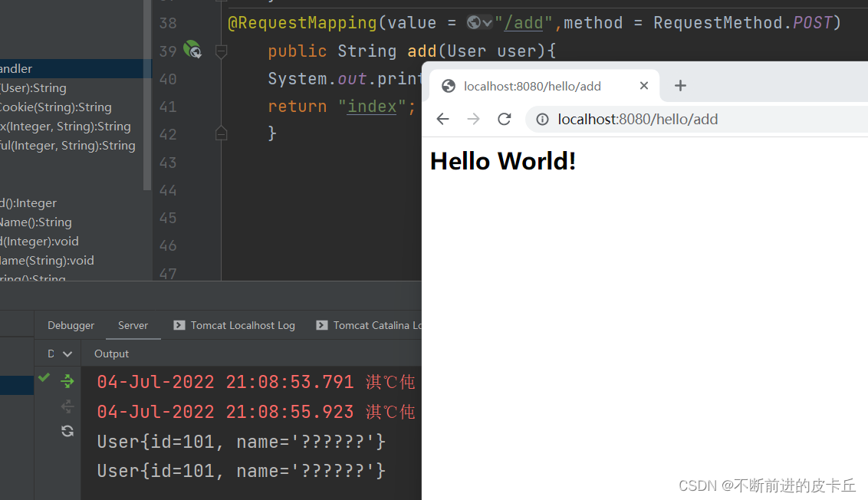The image size is (868, 500).
Task: Click the browser back arrow
Action: pyautogui.click(x=443, y=119)
